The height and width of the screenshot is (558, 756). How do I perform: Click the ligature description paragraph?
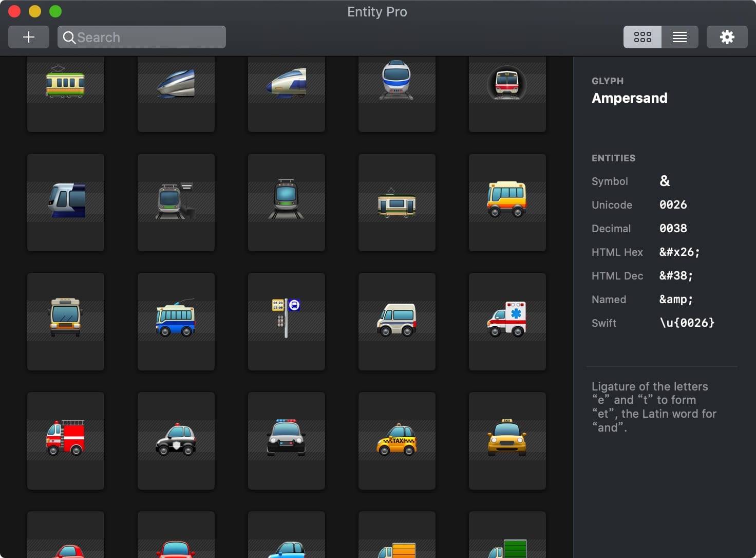point(654,407)
